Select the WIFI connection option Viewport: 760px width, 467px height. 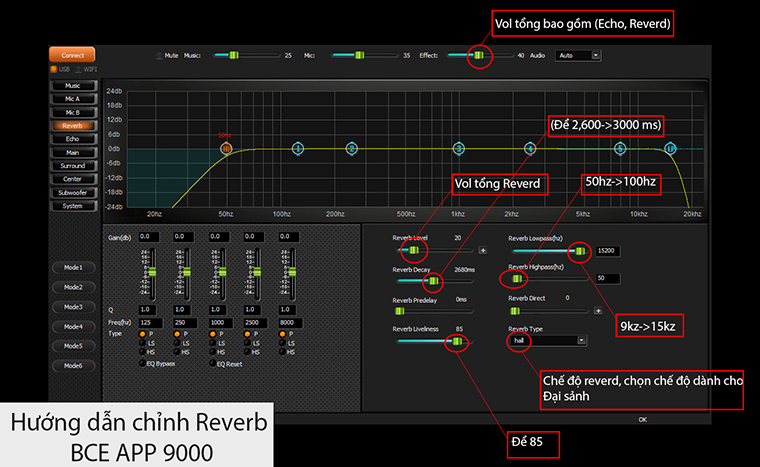pos(78,69)
